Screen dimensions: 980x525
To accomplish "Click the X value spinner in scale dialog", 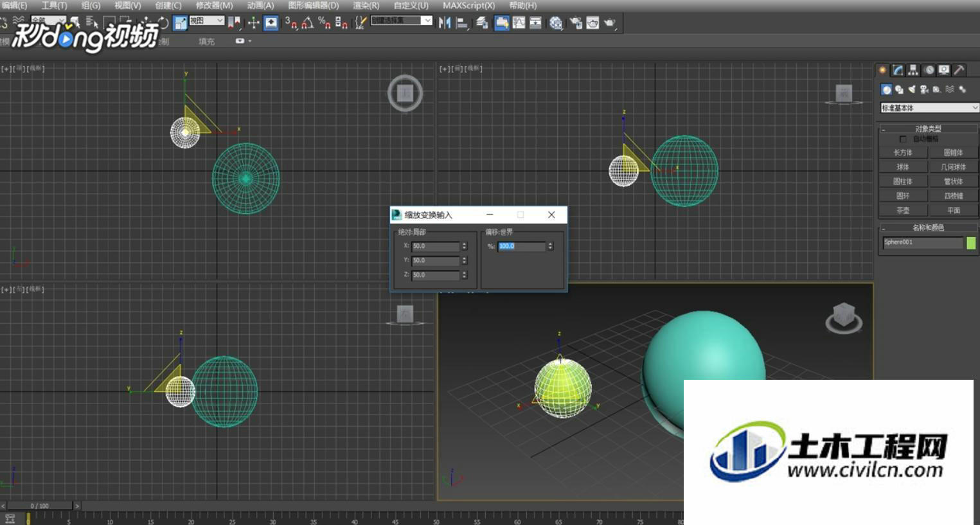I will [x=464, y=246].
